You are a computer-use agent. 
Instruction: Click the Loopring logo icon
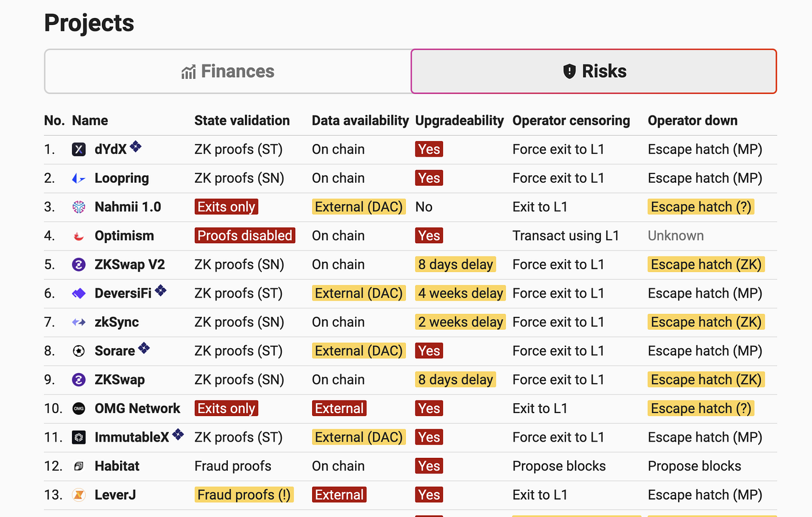[x=79, y=179]
